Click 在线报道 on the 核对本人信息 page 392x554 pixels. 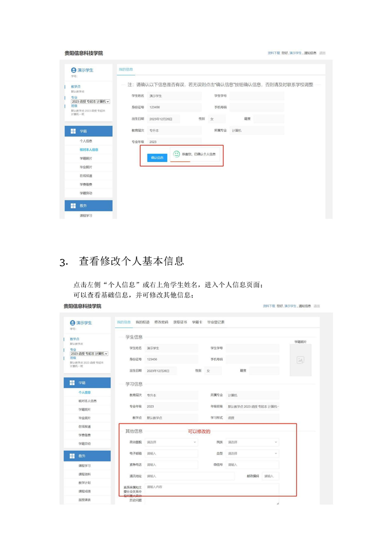tap(86, 175)
